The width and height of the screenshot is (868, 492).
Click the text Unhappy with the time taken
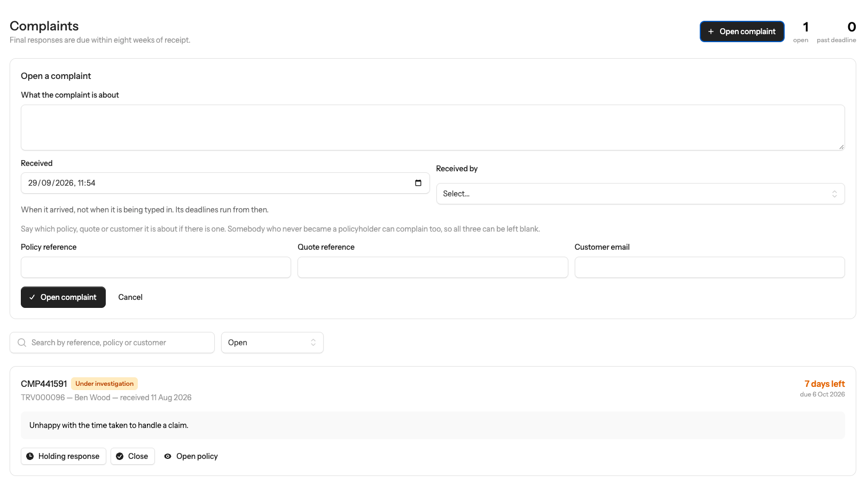click(x=109, y=425)
